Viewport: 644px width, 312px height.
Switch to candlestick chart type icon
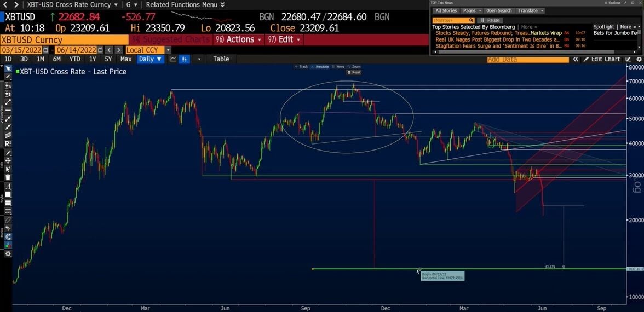tap(183, 59)
